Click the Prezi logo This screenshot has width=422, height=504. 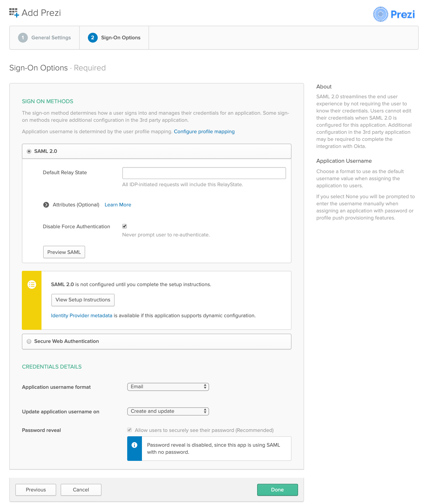point(394,14)
